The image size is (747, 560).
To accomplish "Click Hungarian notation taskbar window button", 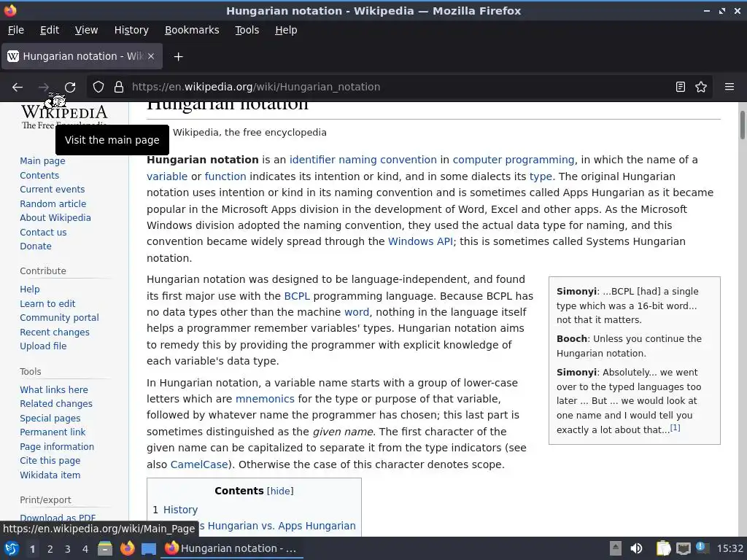I will coord(232,548).
